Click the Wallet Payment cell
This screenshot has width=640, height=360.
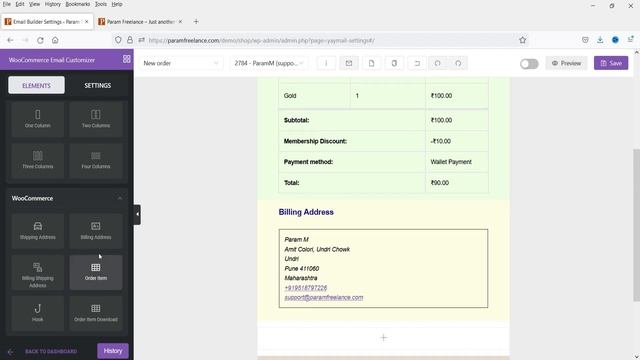[x=457, y=162]
